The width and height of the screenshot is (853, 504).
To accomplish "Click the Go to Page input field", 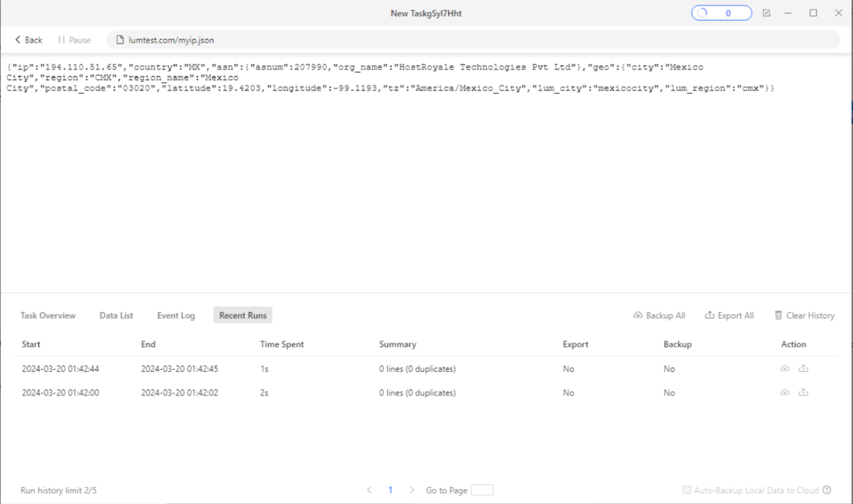I will (x=481, y=490).
